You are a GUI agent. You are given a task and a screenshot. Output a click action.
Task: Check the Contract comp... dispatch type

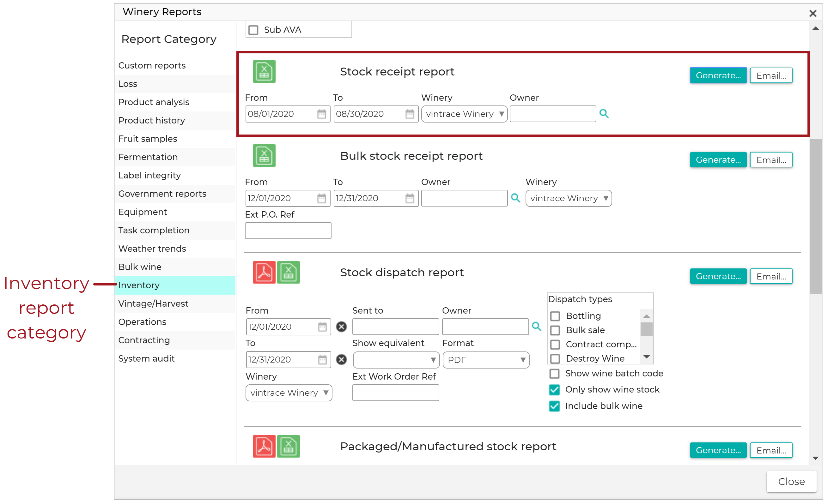[x=555, y=345]
